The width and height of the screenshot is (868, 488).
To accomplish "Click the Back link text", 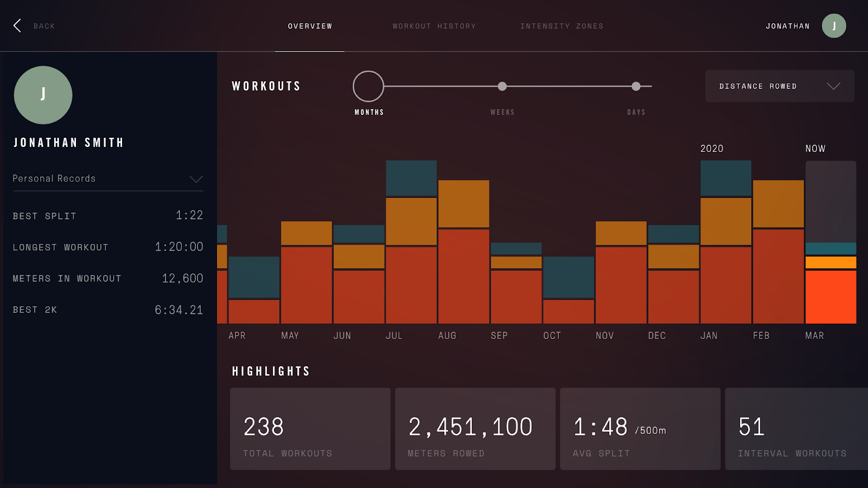I will click(x=44, y=26).
